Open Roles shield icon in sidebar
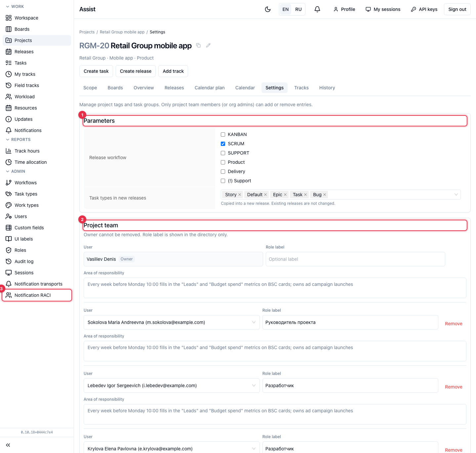The image size is (476, 453). 9,250
